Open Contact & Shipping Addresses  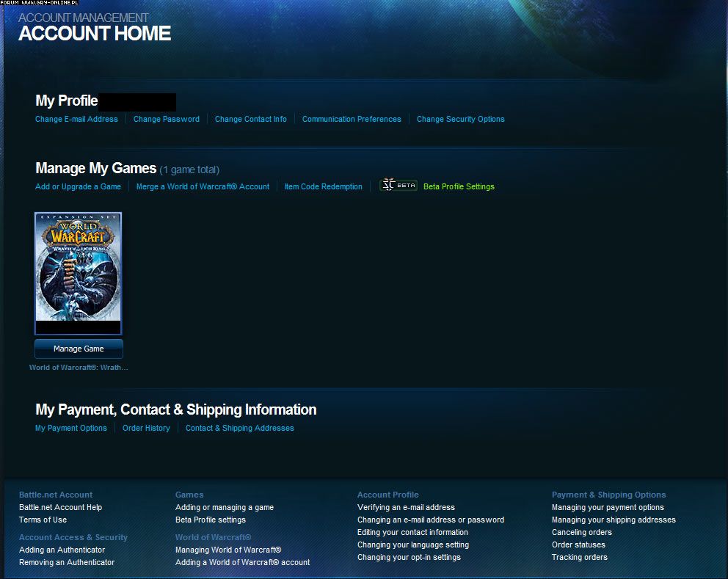(x=240, y=428)
